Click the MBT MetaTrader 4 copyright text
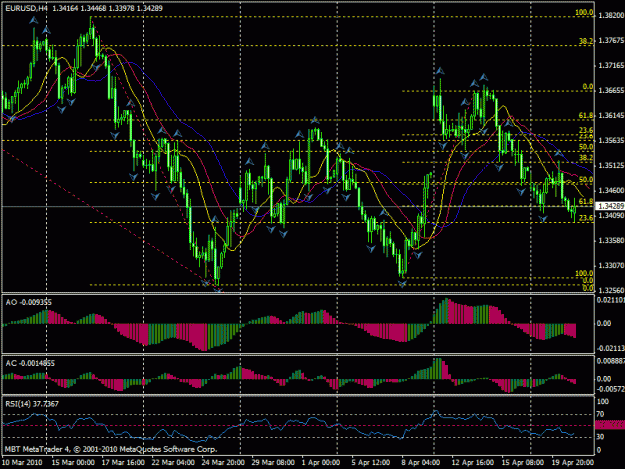625x469 pixels. pyautogui.click(x=111, y=449)
